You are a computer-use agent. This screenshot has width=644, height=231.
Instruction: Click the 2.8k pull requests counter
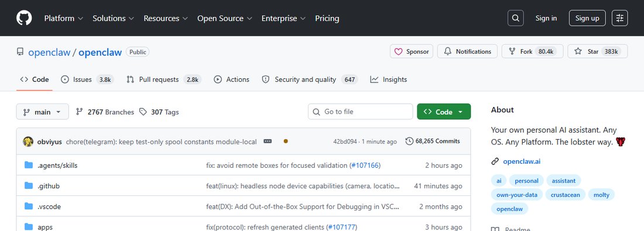(192, 79)
